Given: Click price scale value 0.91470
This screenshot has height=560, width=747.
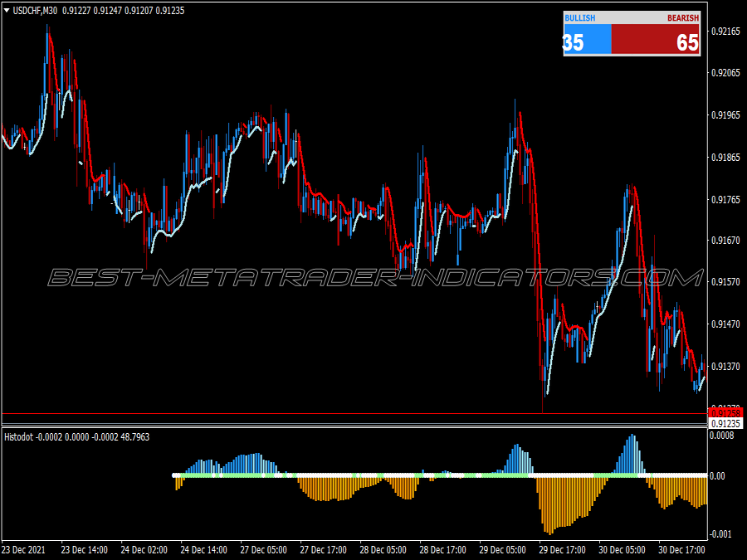Looking at the screenshot, I should point(726,324).
